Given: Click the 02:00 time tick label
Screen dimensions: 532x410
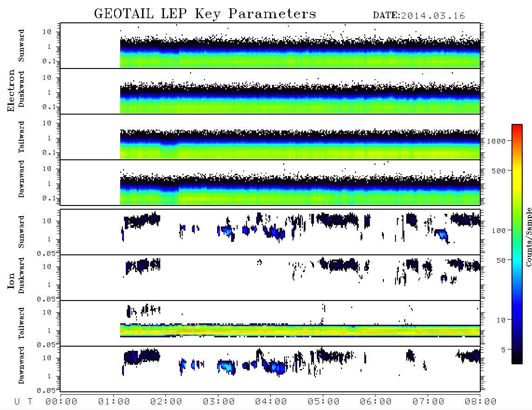Looking at the screenshot, I should pos(166,402).
